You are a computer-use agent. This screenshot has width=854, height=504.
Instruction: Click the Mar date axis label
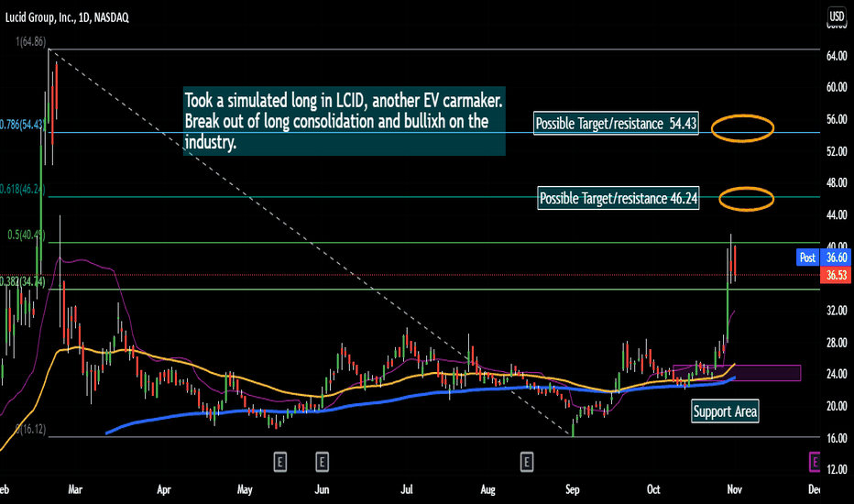pyautogui.click(x=75, y=489)
